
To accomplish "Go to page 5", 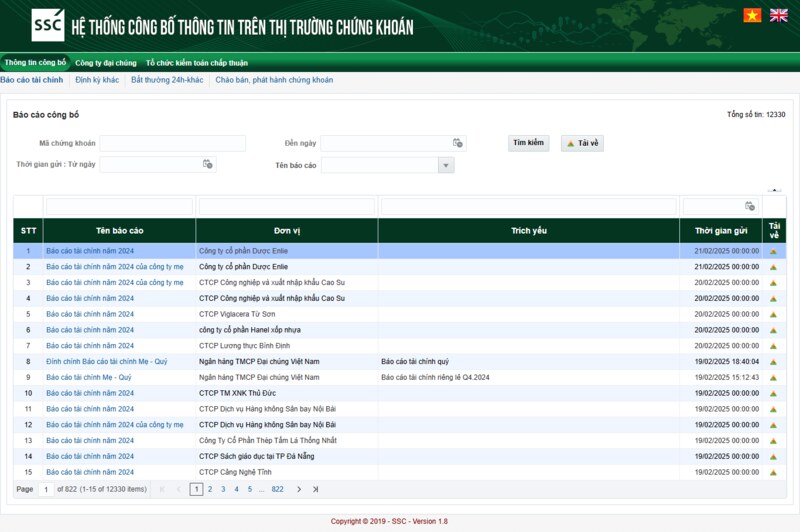I will coord(249,489).
